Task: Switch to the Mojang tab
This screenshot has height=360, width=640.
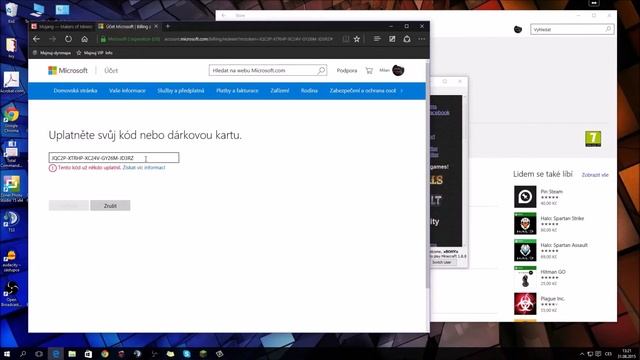Action: (62, 27)
